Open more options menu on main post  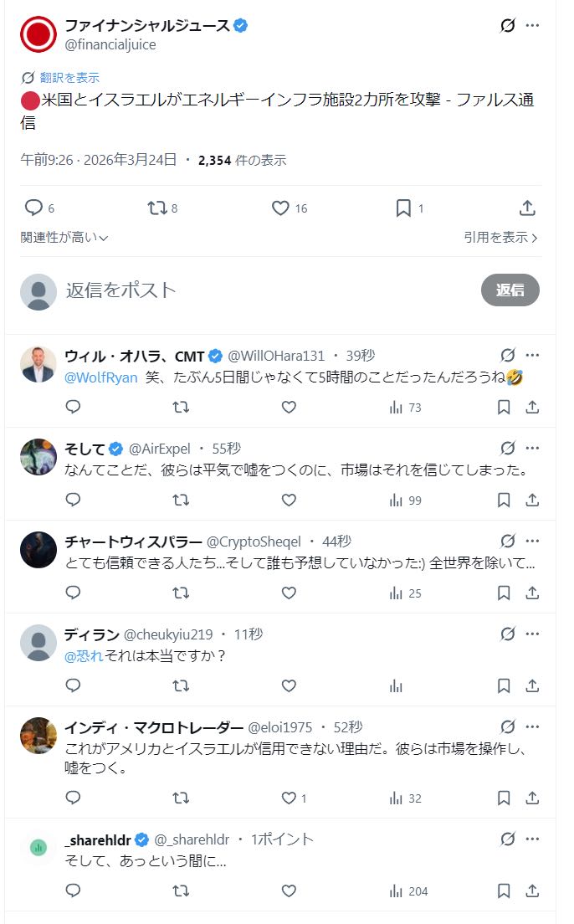click(x=532, y=26)
